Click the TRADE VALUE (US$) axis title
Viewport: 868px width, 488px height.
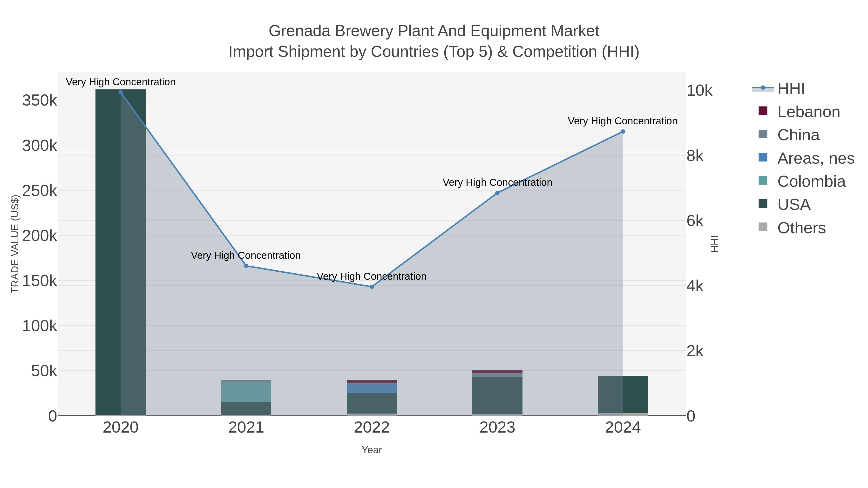coord(15,244)
